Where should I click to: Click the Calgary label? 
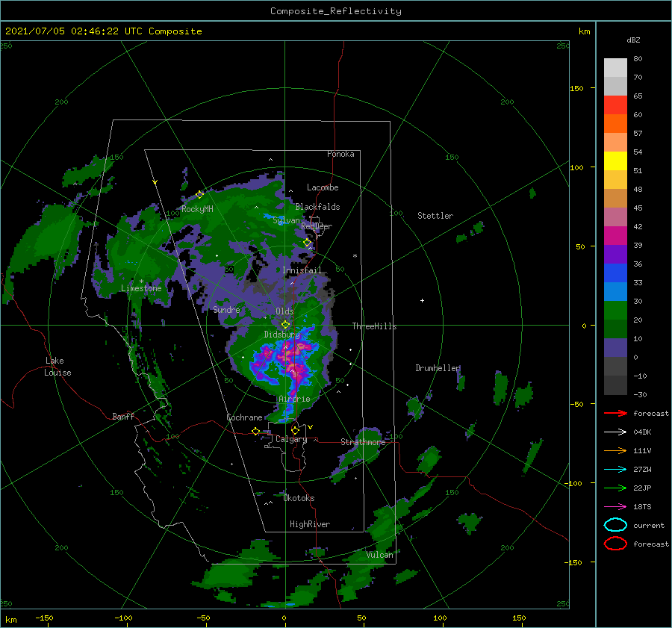291,439
